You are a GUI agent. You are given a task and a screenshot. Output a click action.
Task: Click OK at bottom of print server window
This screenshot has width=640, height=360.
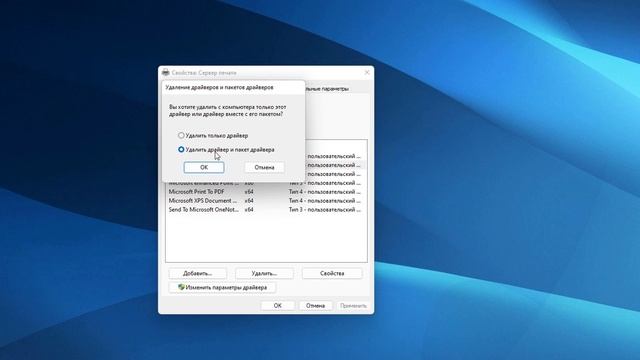[278, 305]
